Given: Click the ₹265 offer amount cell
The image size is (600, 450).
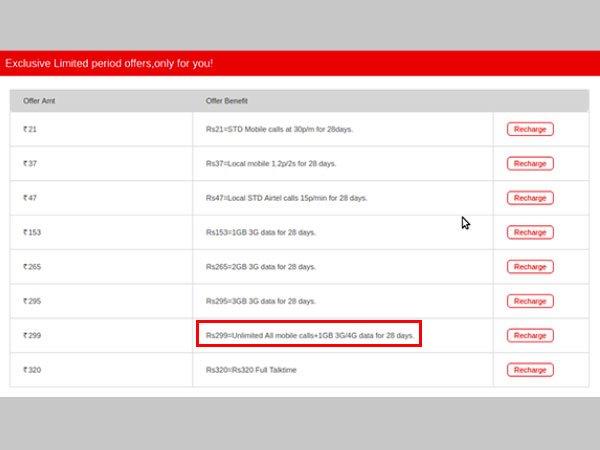Looking at the screenshot, I should point(34,267).
